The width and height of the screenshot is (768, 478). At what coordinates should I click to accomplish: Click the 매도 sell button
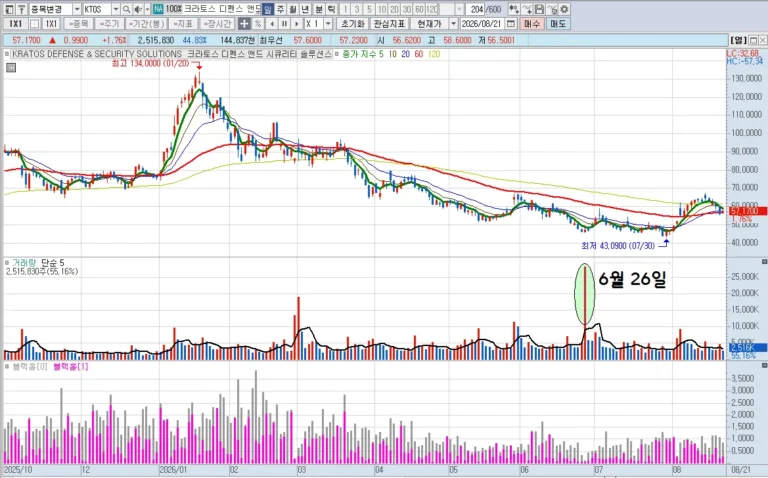(558, 24)
